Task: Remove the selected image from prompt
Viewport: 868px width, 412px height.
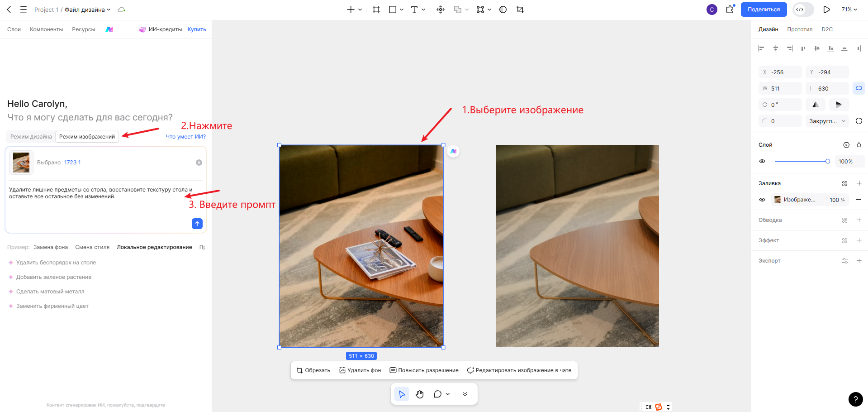Action: click(199, 163)
